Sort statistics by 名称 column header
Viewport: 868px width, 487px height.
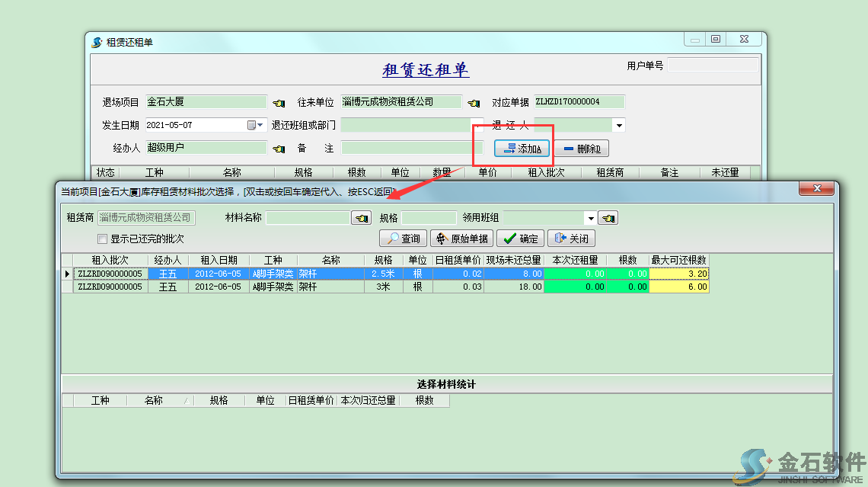(154, 400)
